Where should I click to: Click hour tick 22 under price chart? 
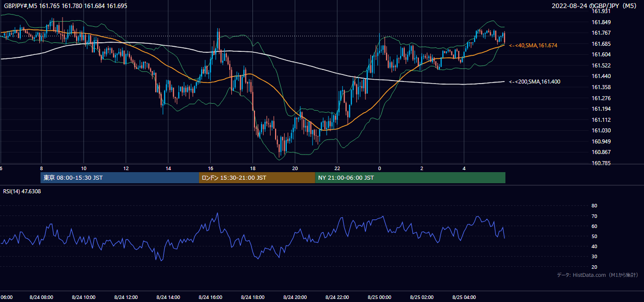tap(338, 168)
